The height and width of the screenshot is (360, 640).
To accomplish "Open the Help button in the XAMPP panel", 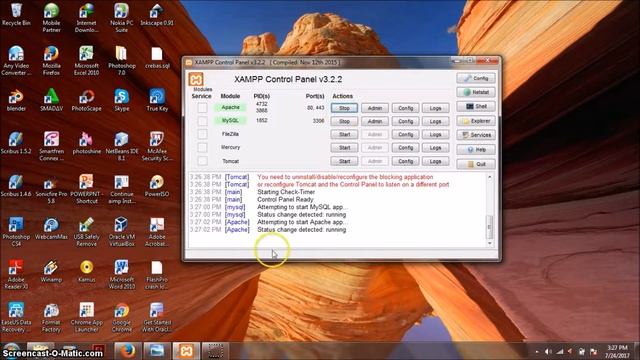I will (476, 150).
